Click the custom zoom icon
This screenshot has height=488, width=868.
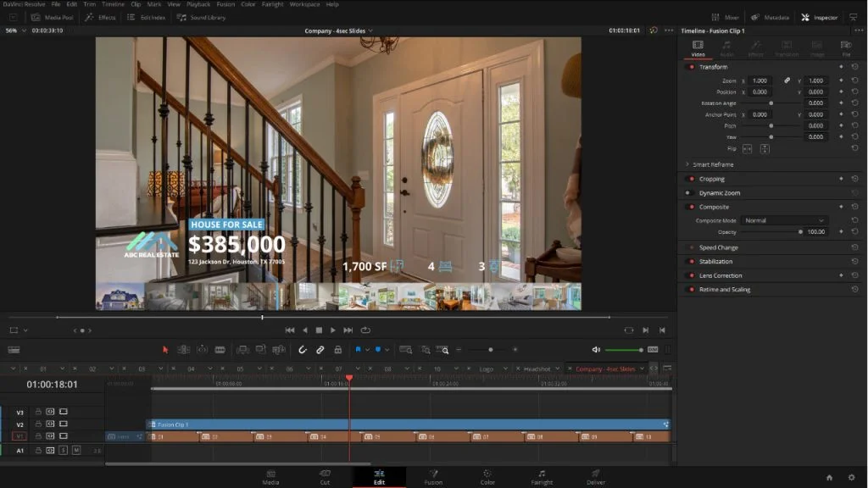442,350
